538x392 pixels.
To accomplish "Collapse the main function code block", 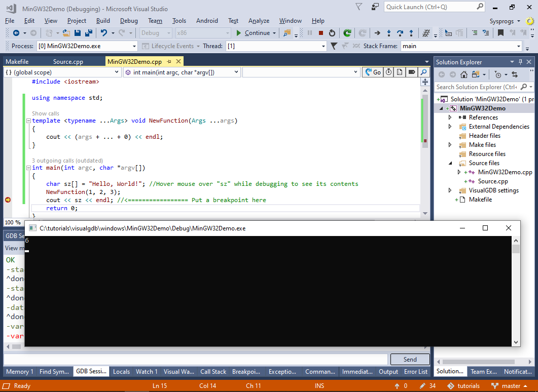I will 29,168.
